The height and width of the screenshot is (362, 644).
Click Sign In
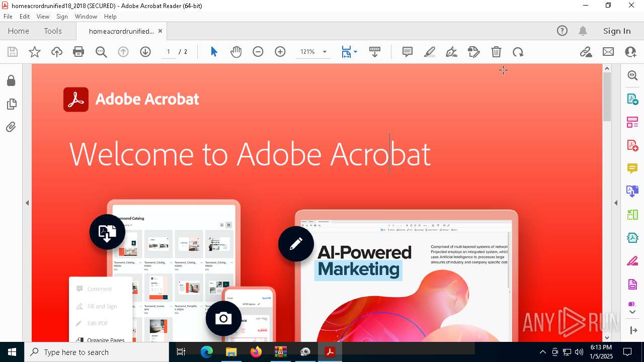coord(617,31)
